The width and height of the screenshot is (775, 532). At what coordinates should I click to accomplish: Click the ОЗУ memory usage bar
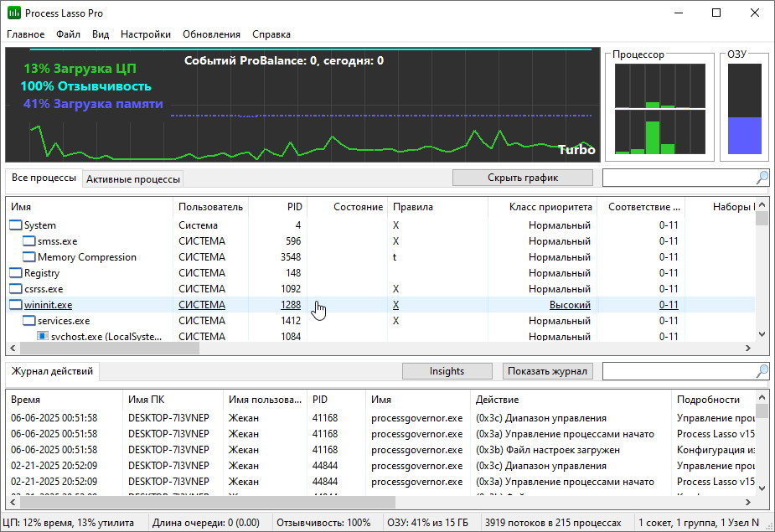click(744, 109)
